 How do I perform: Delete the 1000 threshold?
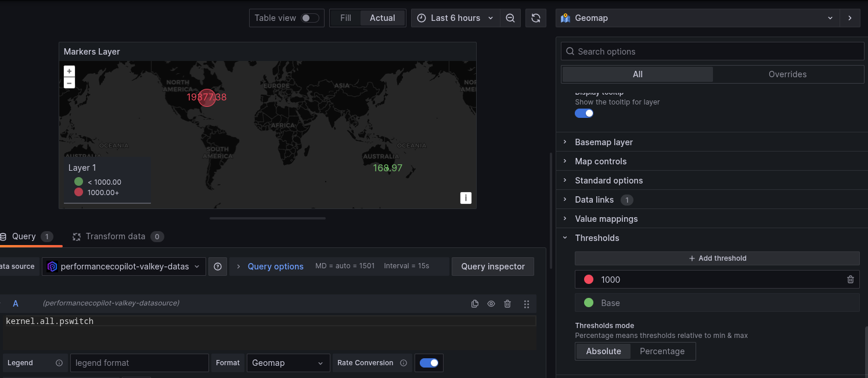point(851,279)
